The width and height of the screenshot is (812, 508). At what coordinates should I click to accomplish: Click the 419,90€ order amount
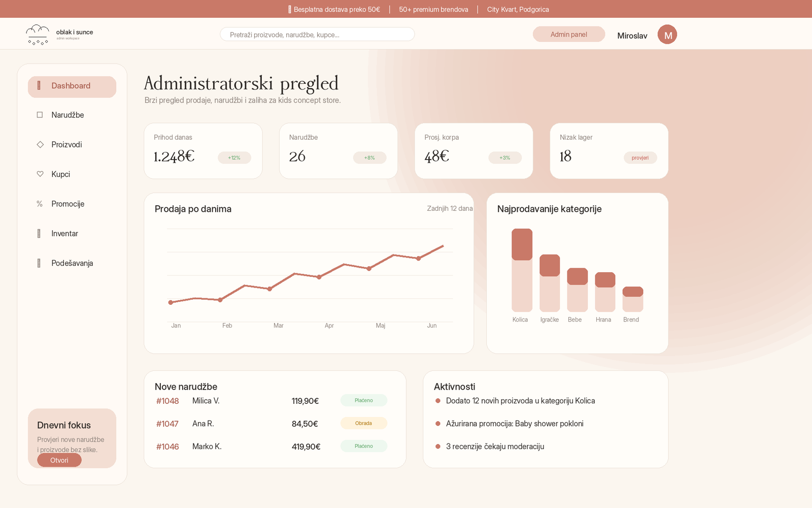pyautogui.click(x=306, y=447)
